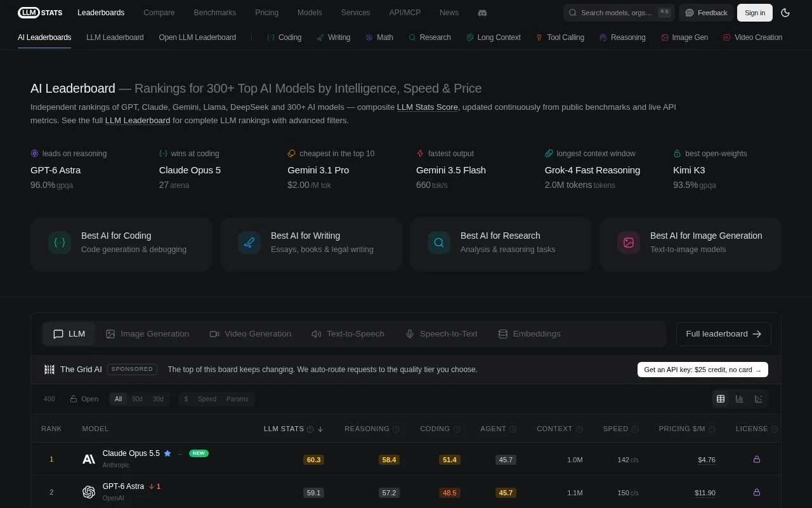Click the Long Context icon in subnav

click(470, 37)
